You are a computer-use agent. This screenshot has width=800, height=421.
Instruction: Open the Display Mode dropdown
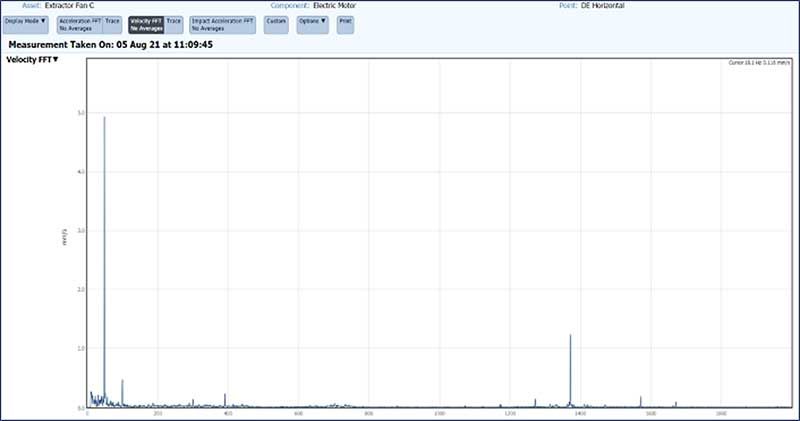coord(26,24)
